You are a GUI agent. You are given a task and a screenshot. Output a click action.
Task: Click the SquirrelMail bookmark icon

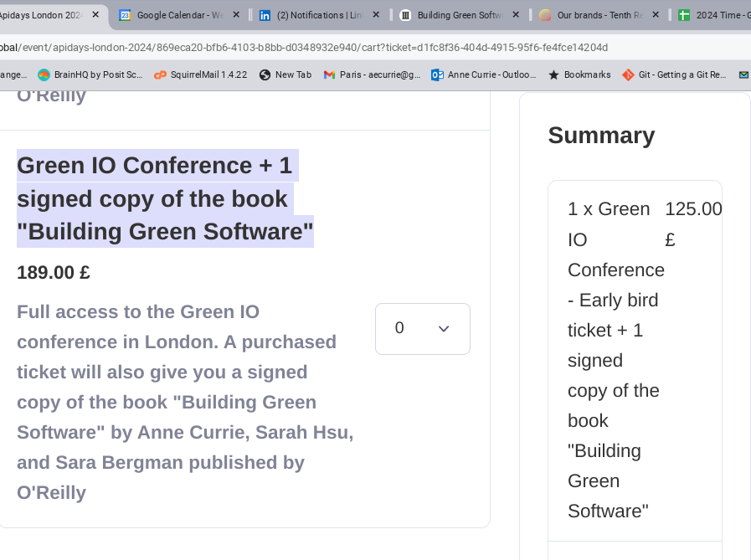tap(160, 74)
